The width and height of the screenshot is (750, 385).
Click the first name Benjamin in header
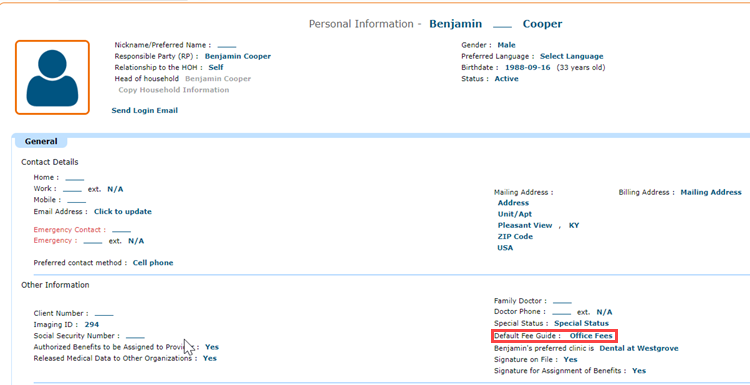[455, 24]
